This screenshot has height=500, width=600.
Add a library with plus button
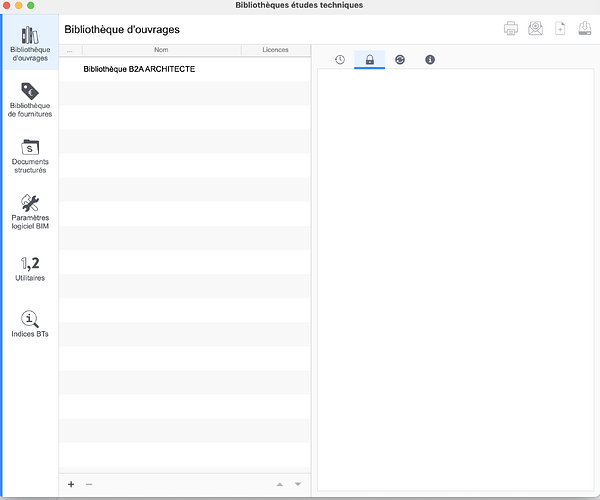pos(71,484)
